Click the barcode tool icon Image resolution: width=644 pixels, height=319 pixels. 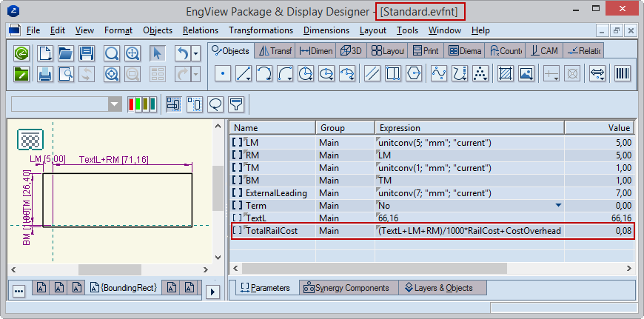coord(623,74)
